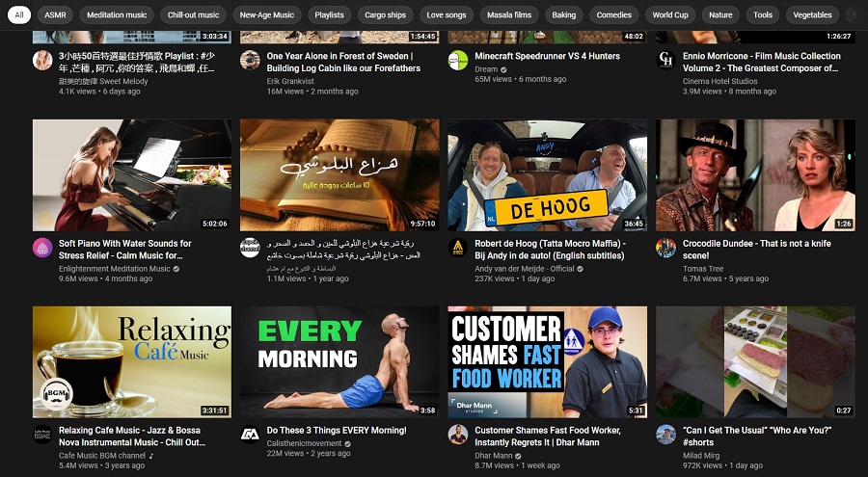Play the sandwich shorts thumbnail

click(x=755, y=362)
